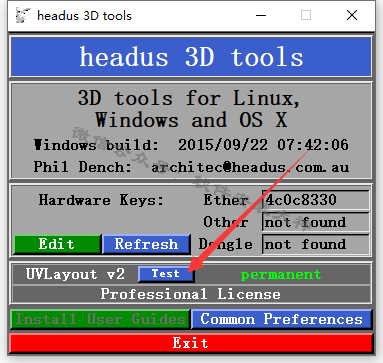Click the Ether label
The image size is (383, 363).
[226, 200]
